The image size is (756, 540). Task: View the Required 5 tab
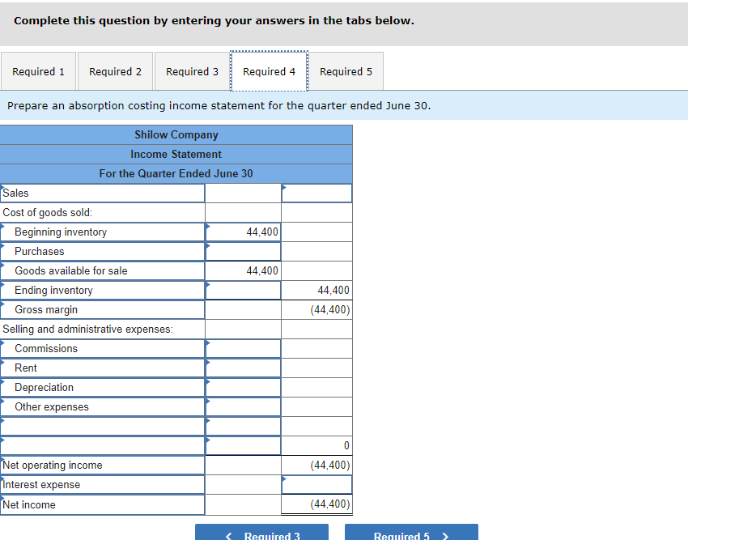346,71
